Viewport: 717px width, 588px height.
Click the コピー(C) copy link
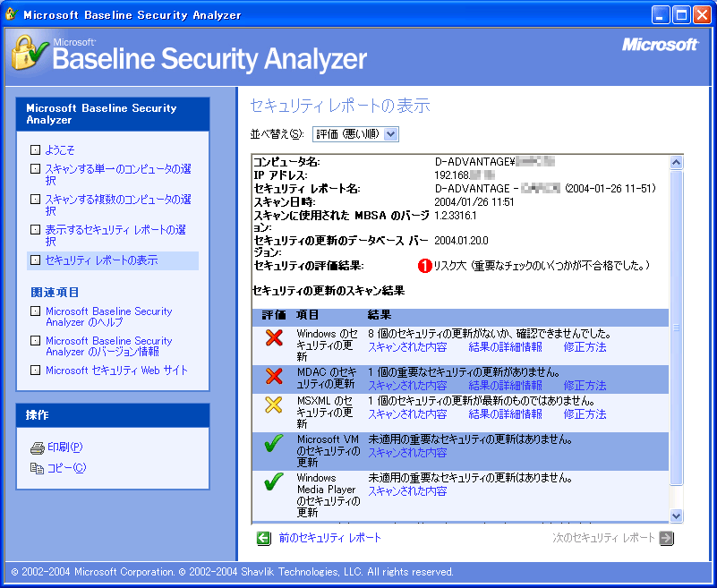pyautogui.click(x=66, y=468)
